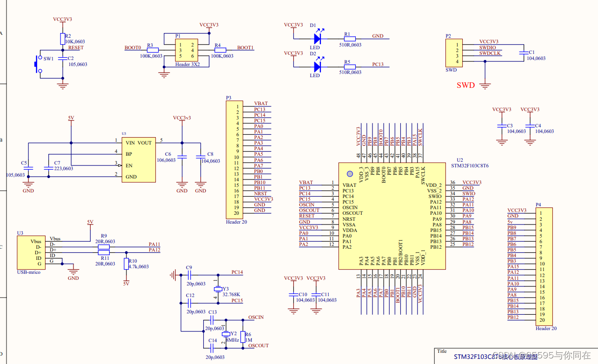Select capacitor C9 on the PC14 line
The width and height of the screenshot is (598, 364).
click(x=189, y=275)
